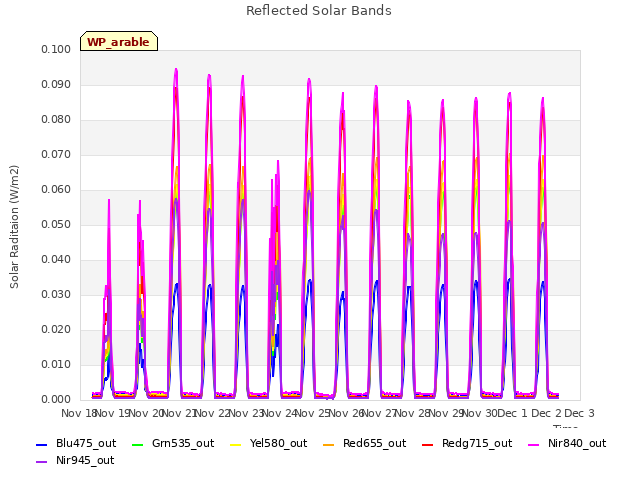Click the 0.020 y-axis tick label
The height and width of the screenshot is (480, 640).
[x=56, y=330]
